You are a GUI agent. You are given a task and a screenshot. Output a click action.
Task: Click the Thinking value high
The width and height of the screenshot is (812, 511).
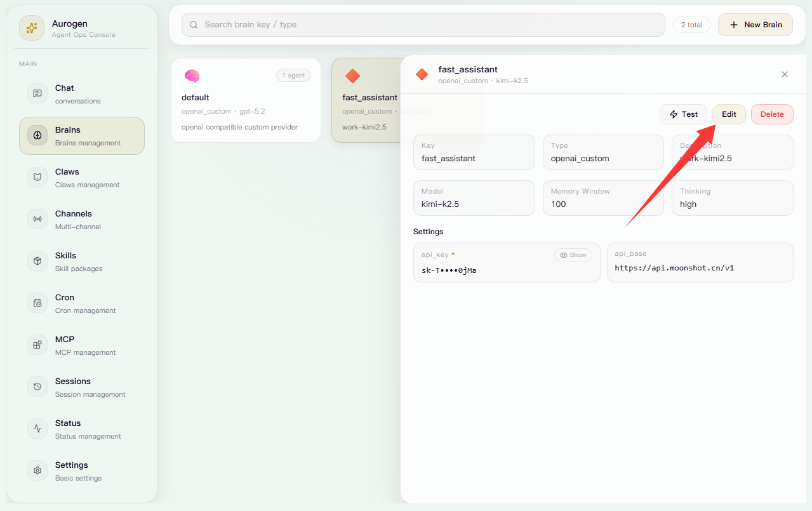688,204
